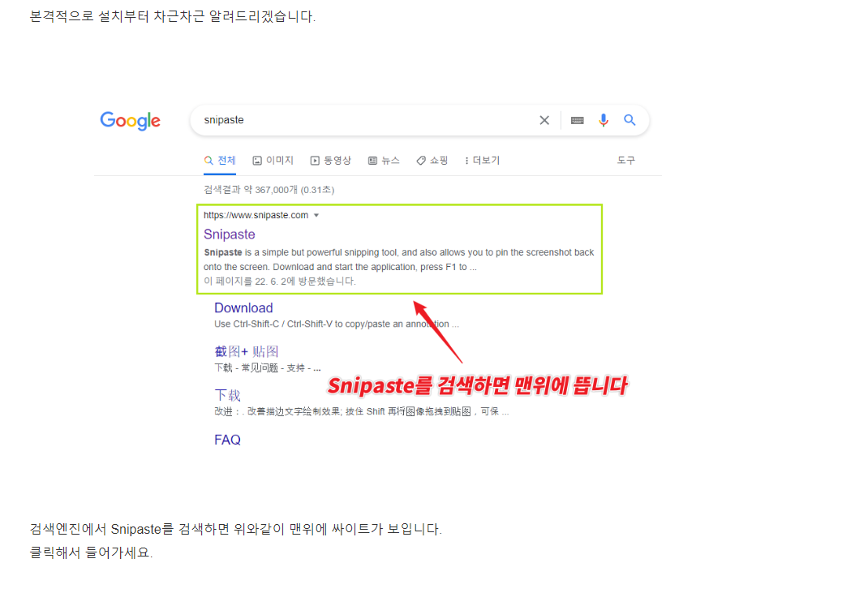Image resolution: width=868 pixels, height=606 pixels.
Task: Click the Ctrl-Shift-C description under Download
Action: coord(337,324)
